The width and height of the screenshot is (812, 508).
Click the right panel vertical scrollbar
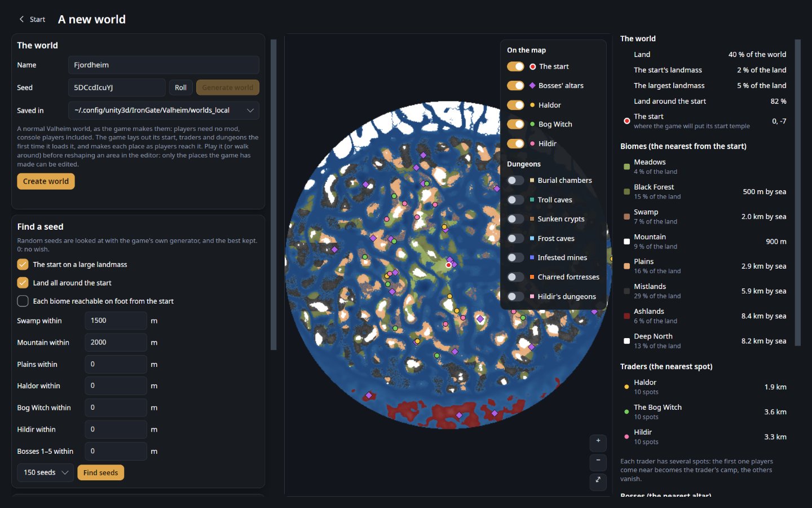coord(798,192)
